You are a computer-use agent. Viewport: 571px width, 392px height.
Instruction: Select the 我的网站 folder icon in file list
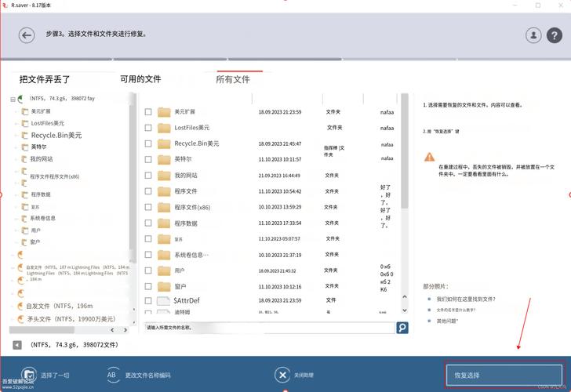point(164,176)
